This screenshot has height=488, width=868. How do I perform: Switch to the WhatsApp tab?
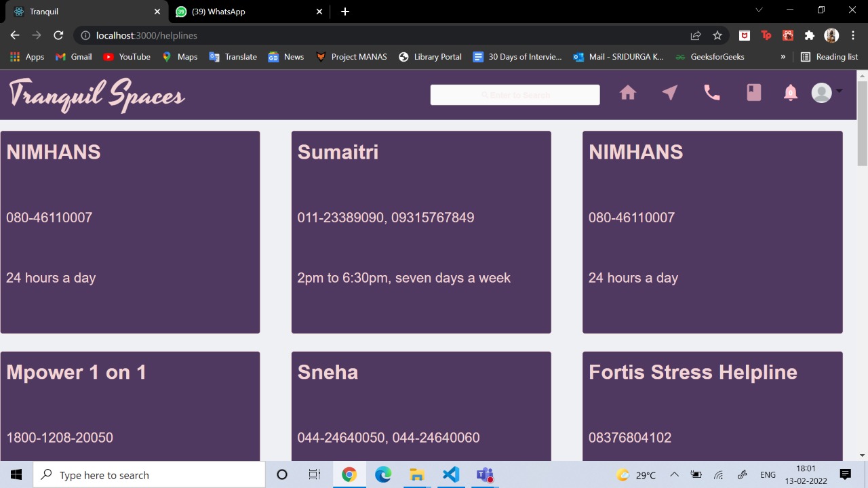249,12
